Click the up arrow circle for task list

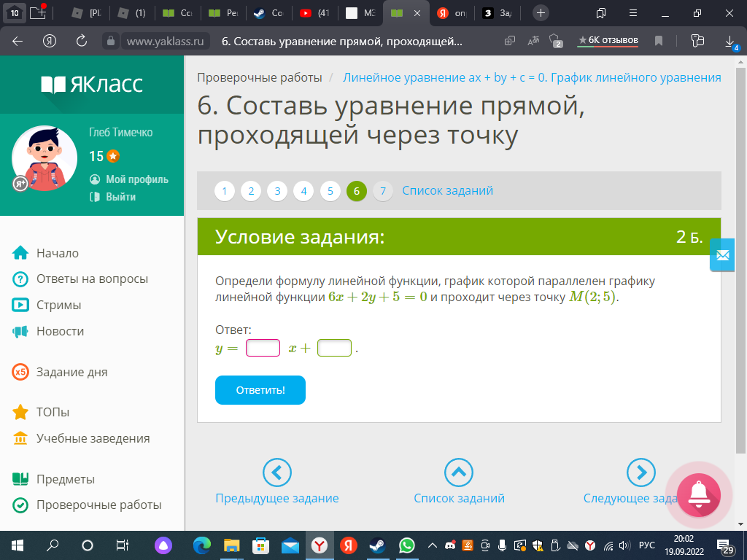(x=459, y=472)
